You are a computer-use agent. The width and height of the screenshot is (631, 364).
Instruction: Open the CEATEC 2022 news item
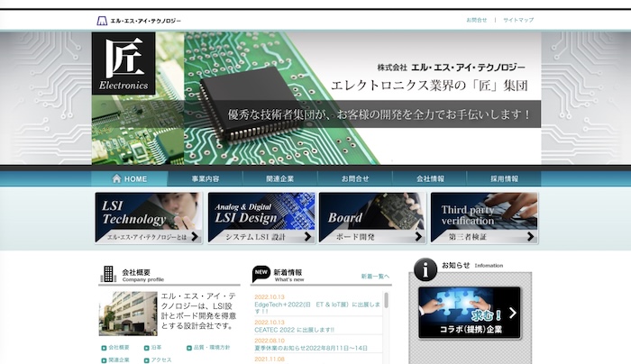tap(294, 330)
